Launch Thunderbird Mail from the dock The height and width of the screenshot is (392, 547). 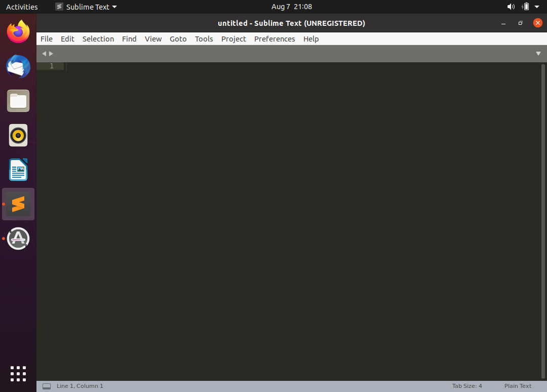click(x=18, y=66)
